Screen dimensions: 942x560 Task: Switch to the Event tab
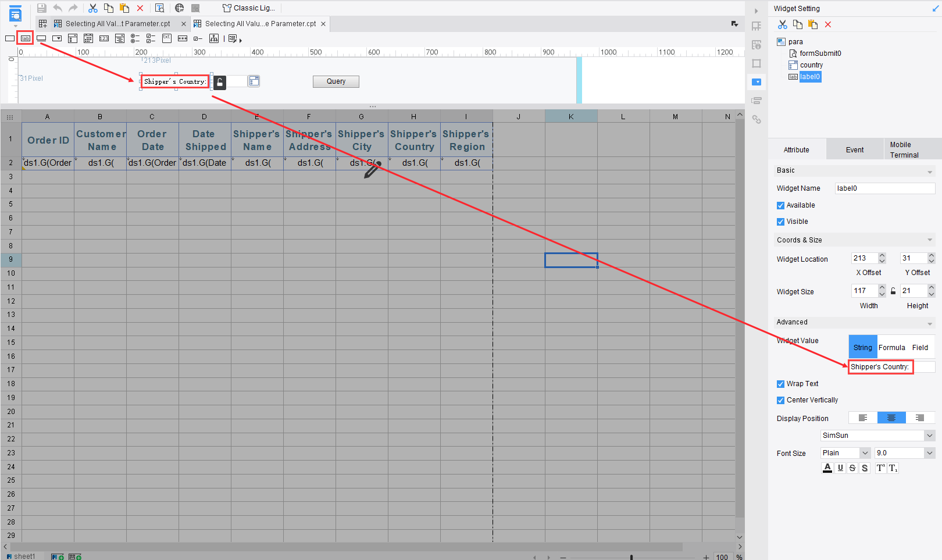tap(854, 149)
